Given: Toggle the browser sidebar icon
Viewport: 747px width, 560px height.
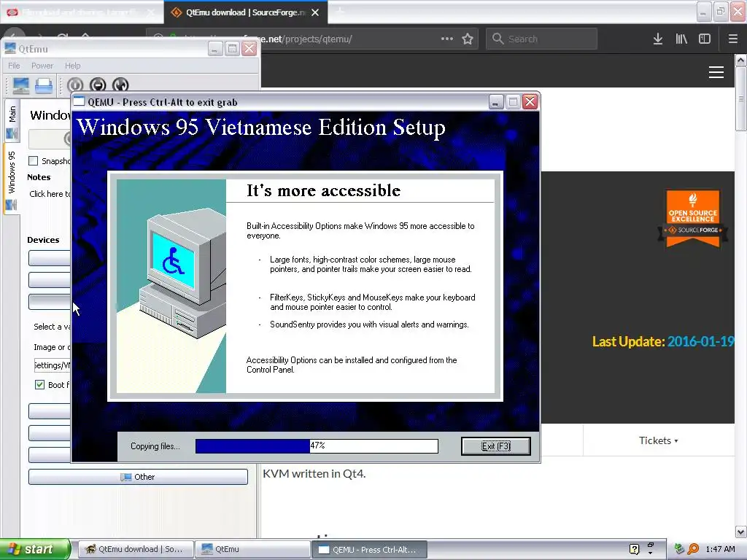Looking at the screenshot, I should coord(705,39).
